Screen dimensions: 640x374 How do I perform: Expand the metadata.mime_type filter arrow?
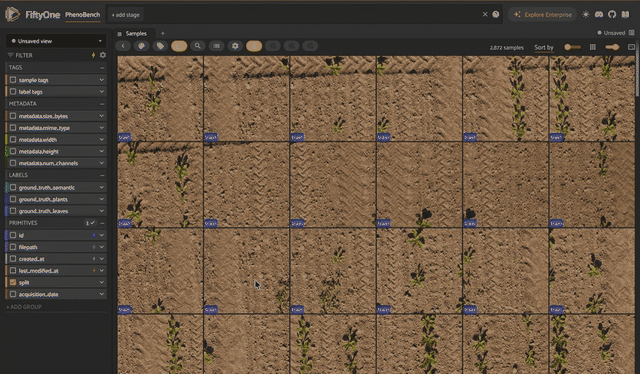102,128
